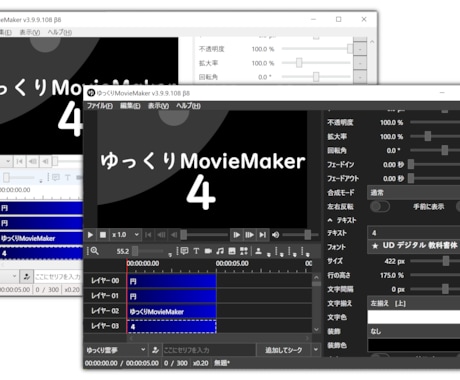Click character icon by light window serif field

click(27, 276)
